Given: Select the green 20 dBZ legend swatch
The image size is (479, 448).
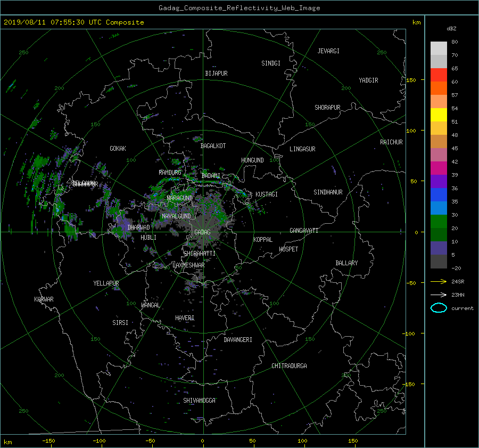Looking at the screenshot, I should click(x=439, y=221).
